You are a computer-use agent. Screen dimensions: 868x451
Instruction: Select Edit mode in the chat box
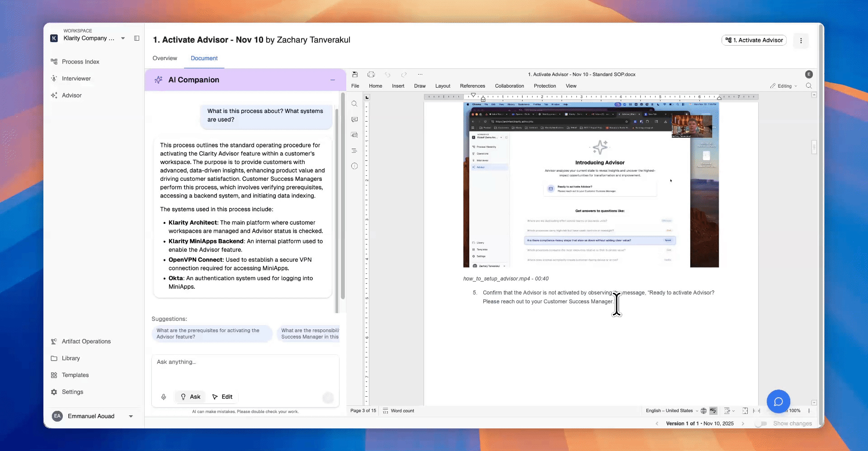(x=222, y=397)
